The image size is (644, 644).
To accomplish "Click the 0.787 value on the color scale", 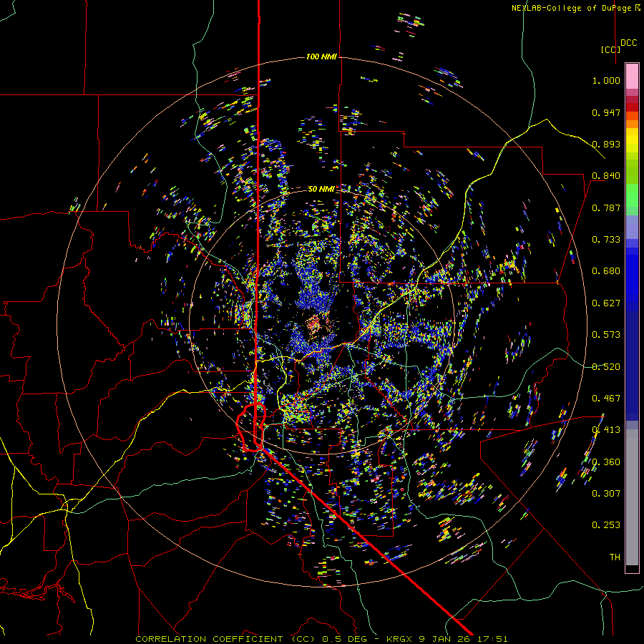I will (x=606, y=208).
